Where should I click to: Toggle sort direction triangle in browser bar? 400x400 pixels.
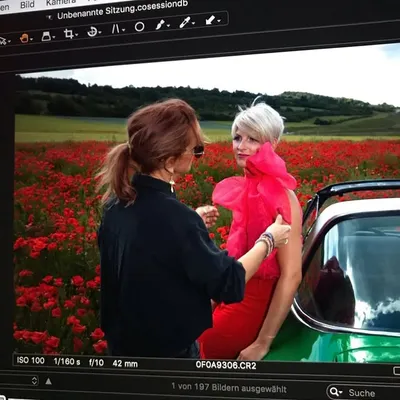coord(48,381)
